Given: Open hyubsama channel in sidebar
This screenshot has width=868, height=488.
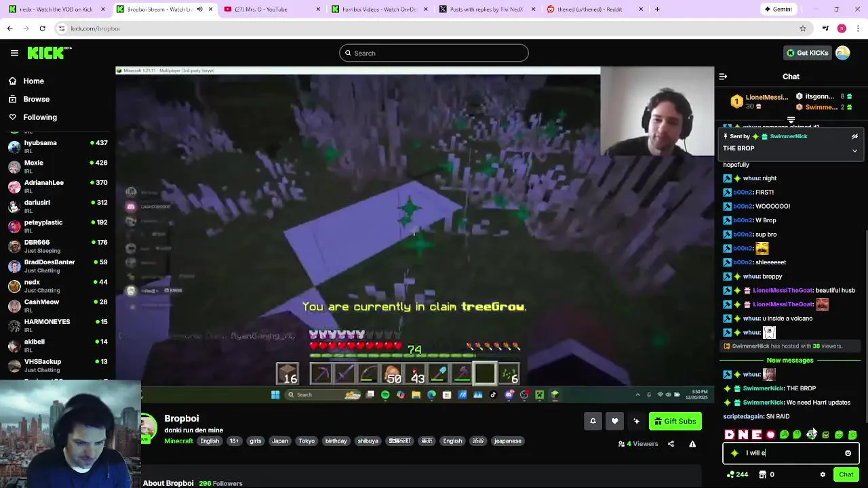Looking at the screenshot, I should (x=58, y=146).
